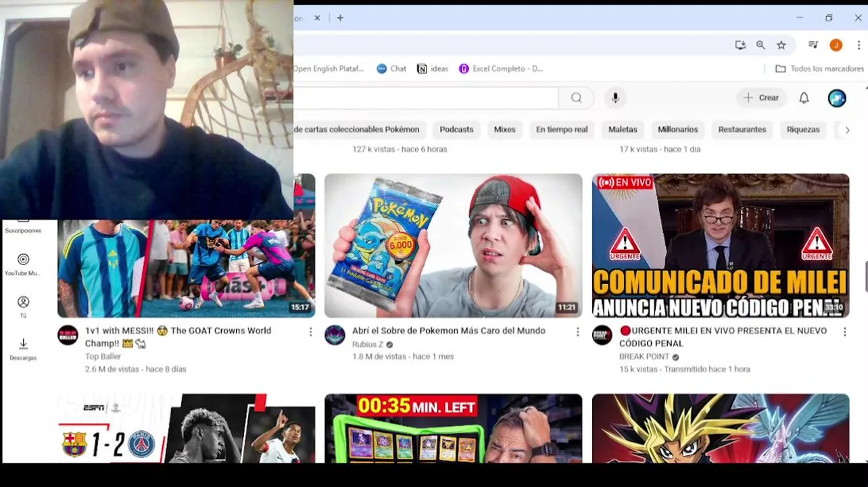Select the Maletas filter chip
The width and height of the screenshot is (868, 487).
click(623, 129)
